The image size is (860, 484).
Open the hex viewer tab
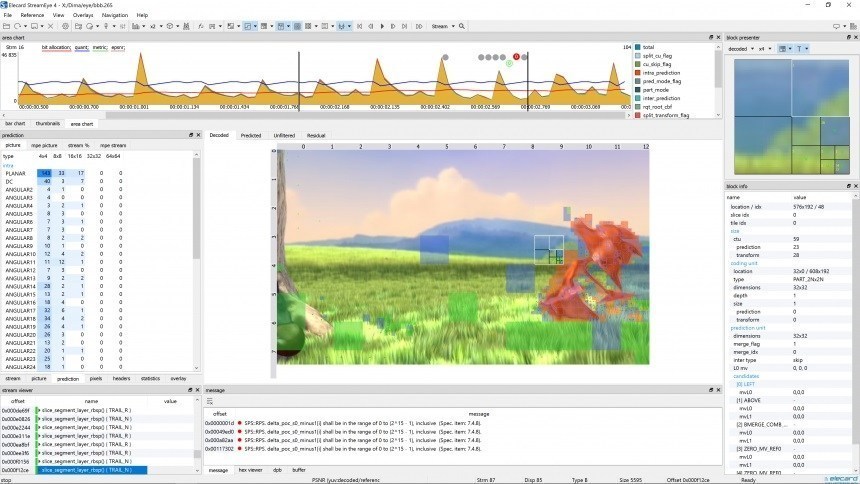point(251,470)
